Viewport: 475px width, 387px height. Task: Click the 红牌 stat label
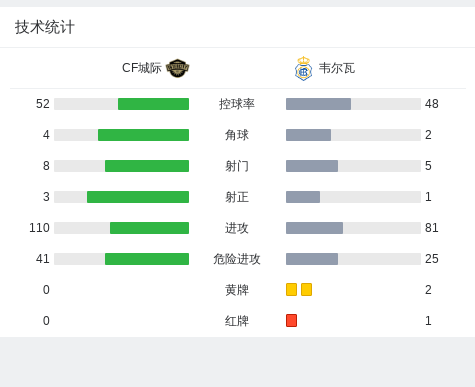[x=237, y=321]
